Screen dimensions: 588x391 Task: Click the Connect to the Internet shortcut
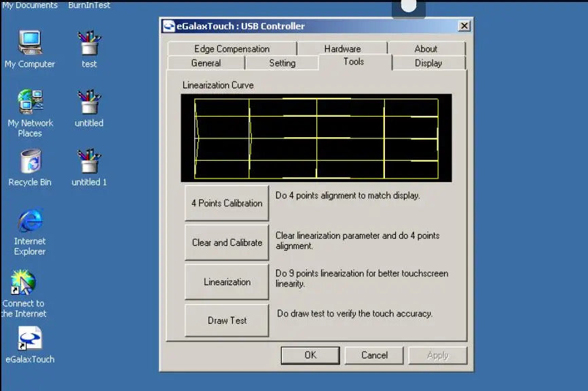(23, 282)
